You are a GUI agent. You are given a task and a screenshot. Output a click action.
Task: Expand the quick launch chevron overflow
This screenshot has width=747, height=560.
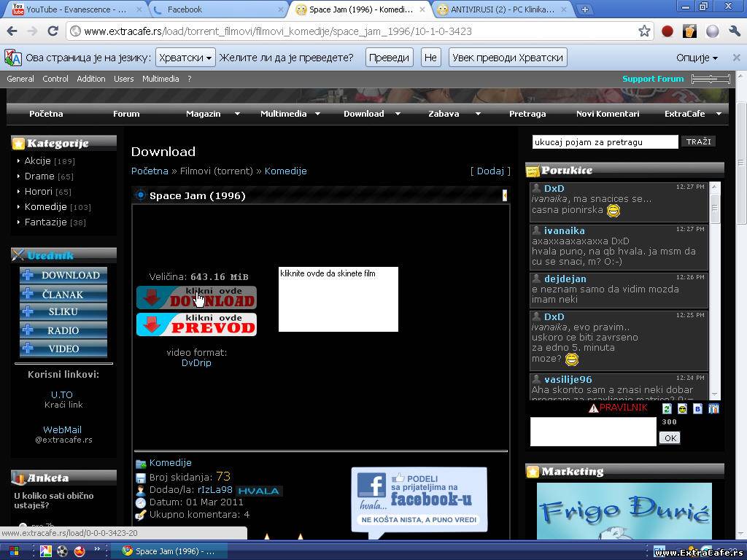pos(97,549)
